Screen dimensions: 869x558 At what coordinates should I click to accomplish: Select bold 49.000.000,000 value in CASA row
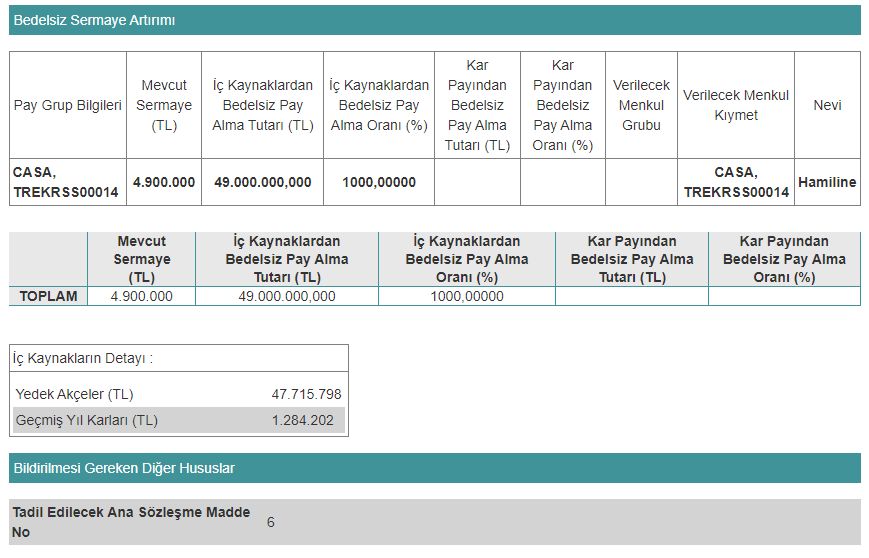[261, 182]
